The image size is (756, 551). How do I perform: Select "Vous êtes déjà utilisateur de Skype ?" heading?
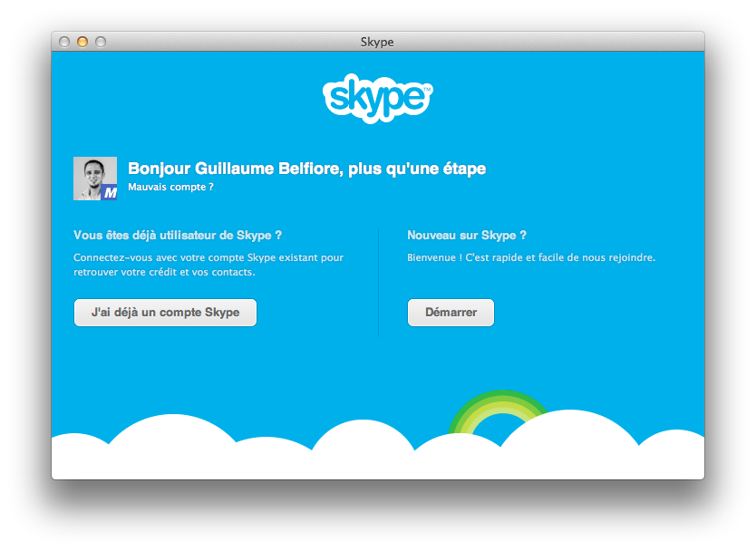pyautogui.click(x=178, y=236)
